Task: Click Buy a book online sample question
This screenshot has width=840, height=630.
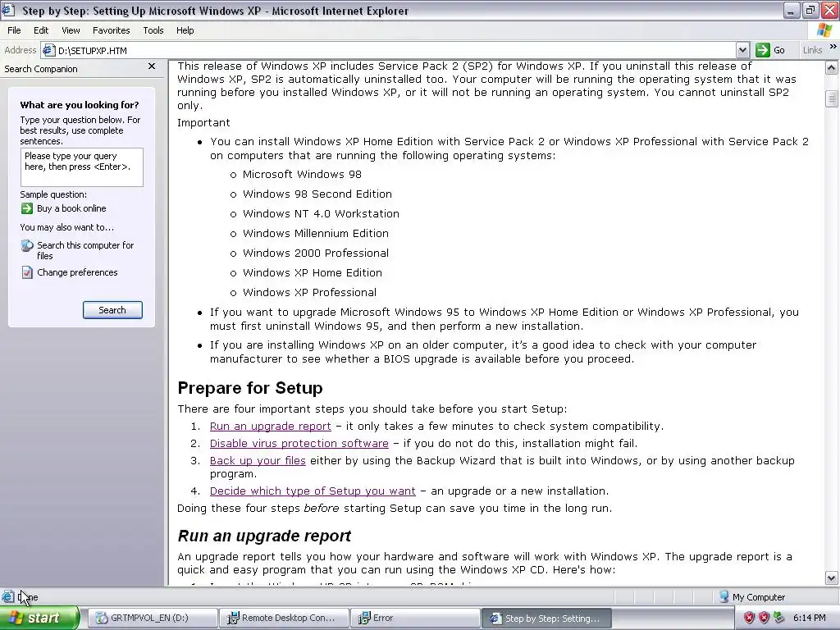Action: [x=71, y=208]
